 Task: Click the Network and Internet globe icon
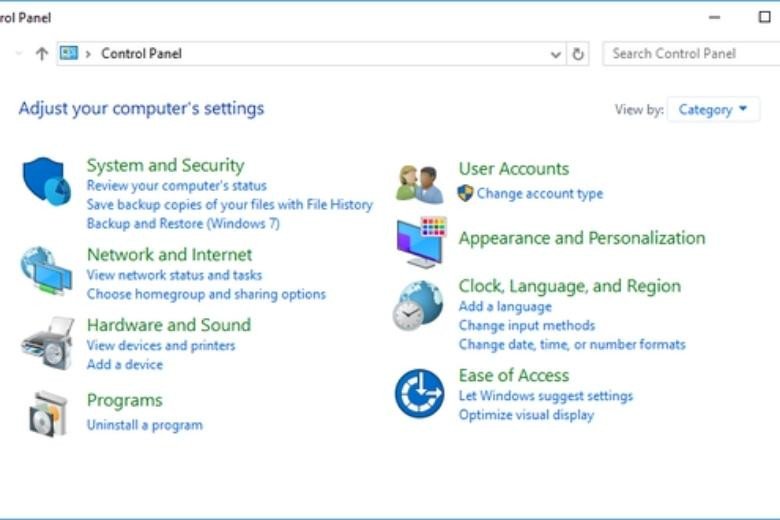pyautogui.click(x=46, y=271)
